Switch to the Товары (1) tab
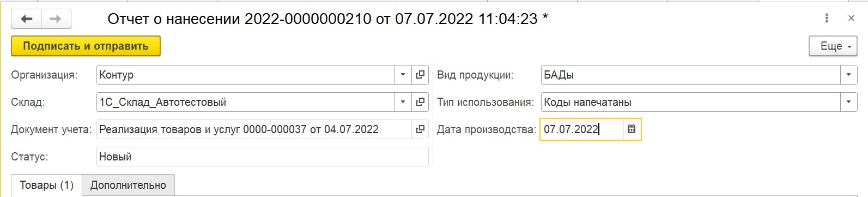Screen dimensions: 868x197 click(46, 186)
